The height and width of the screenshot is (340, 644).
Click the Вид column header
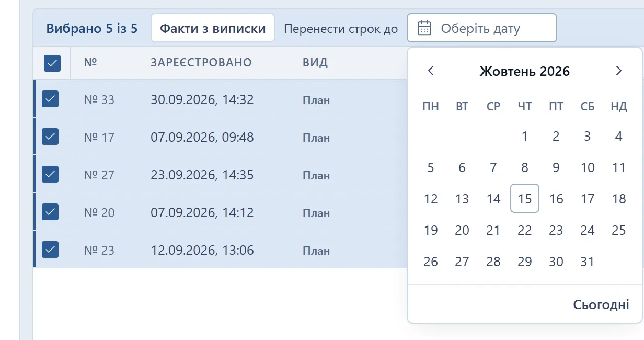pos(315,63)
